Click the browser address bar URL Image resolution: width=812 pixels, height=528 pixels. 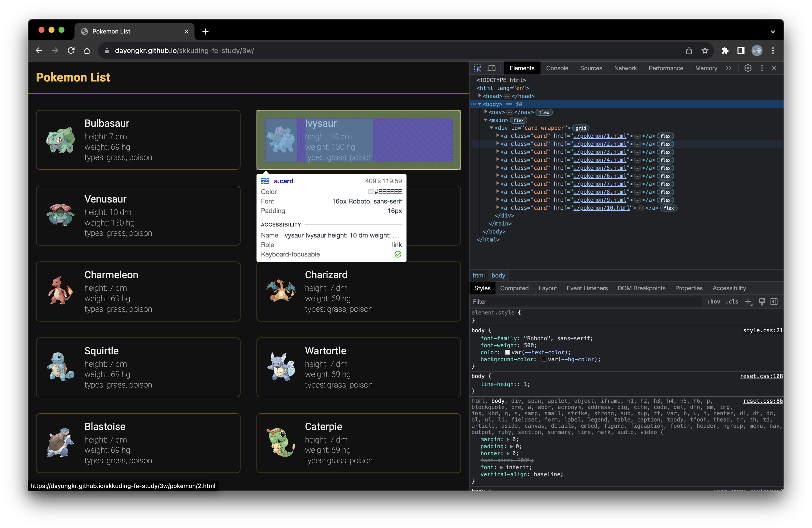click(x=184, y=50)
